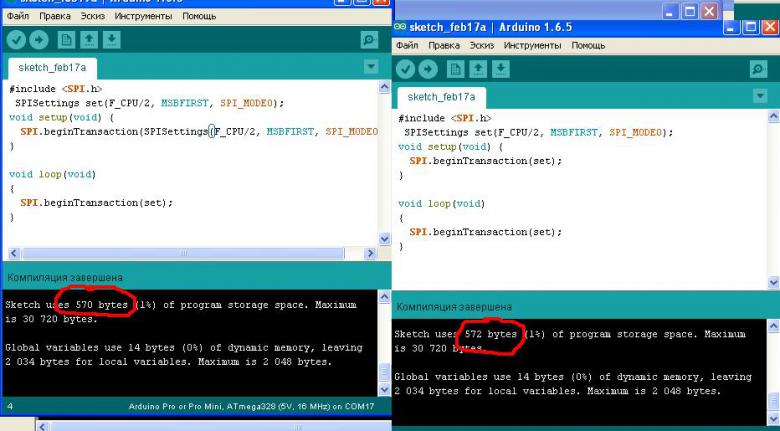Click Open sketch icon in left window
780x431 pixels.
(x=89, y=40)
